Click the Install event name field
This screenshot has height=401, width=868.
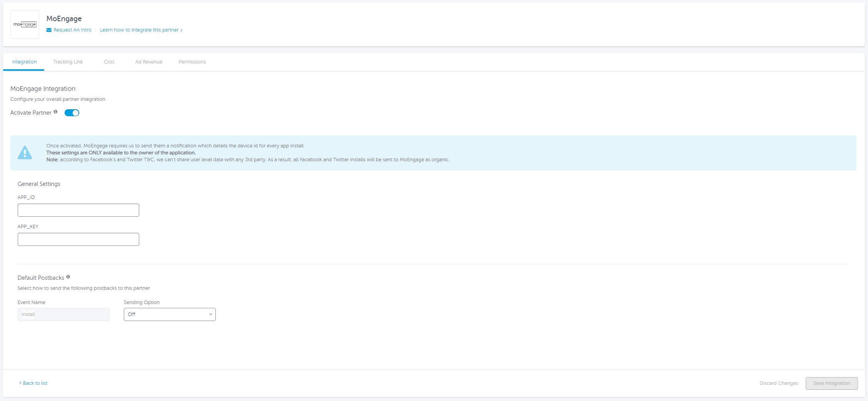[x=63, y=314]
